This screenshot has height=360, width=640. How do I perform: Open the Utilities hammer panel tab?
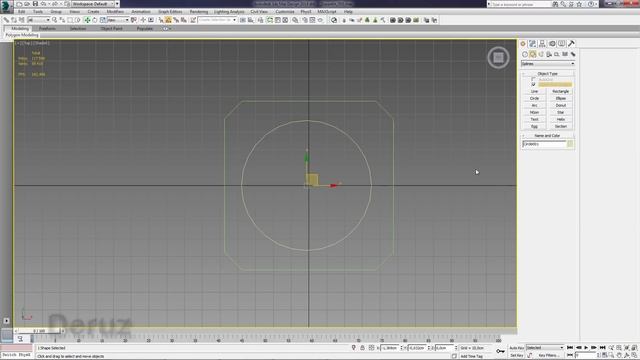tap(571, 44)
